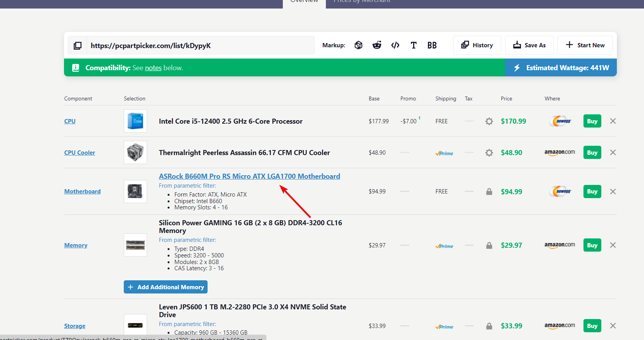Open the Memory component link

click(76, 245)
